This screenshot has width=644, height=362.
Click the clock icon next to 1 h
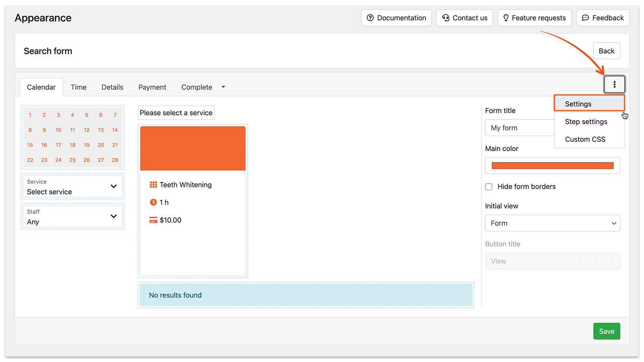pyautogui.click(x=153, y=202)
